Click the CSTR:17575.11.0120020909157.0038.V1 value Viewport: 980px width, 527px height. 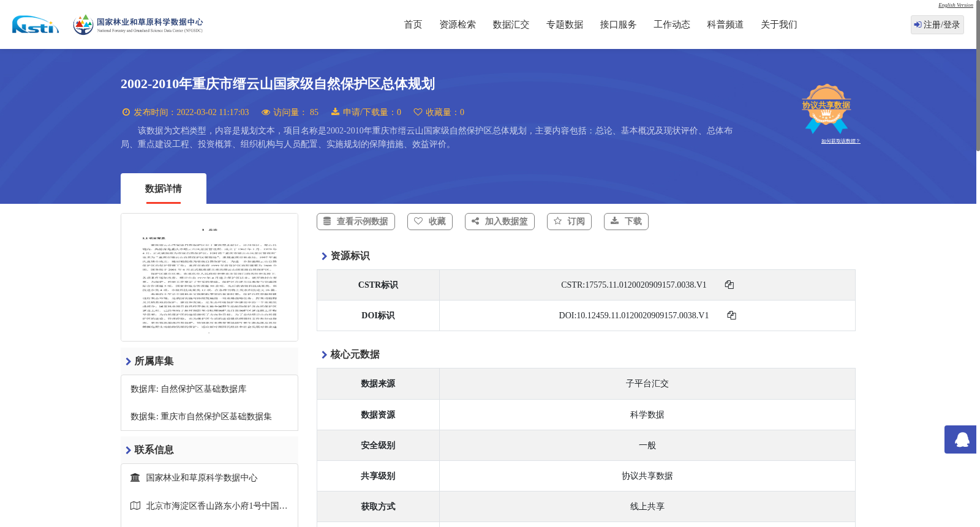(x=634, y=285)
